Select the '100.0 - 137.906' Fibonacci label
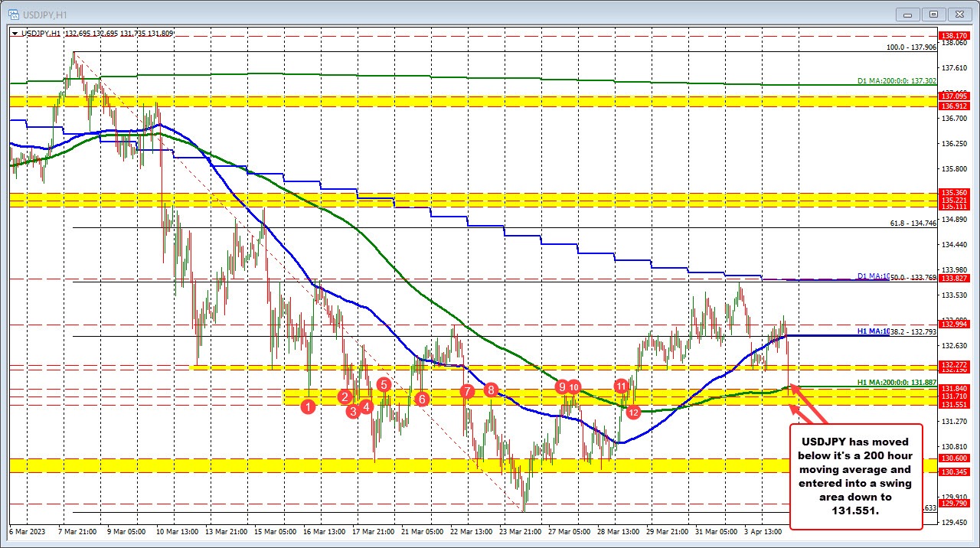Image resolution: width=980 pixels, height=548 pixels. tap(911, 47)
